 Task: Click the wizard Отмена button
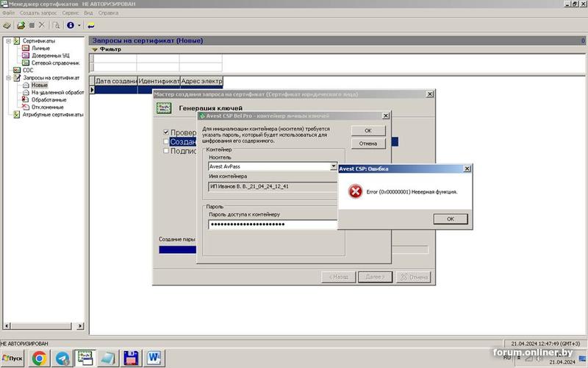tap(414, 277)
